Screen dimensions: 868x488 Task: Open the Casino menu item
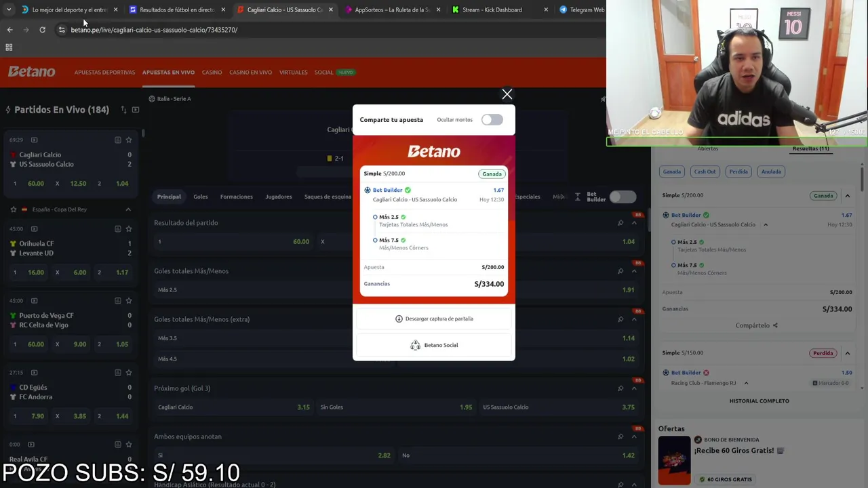[x=212, y=73]
